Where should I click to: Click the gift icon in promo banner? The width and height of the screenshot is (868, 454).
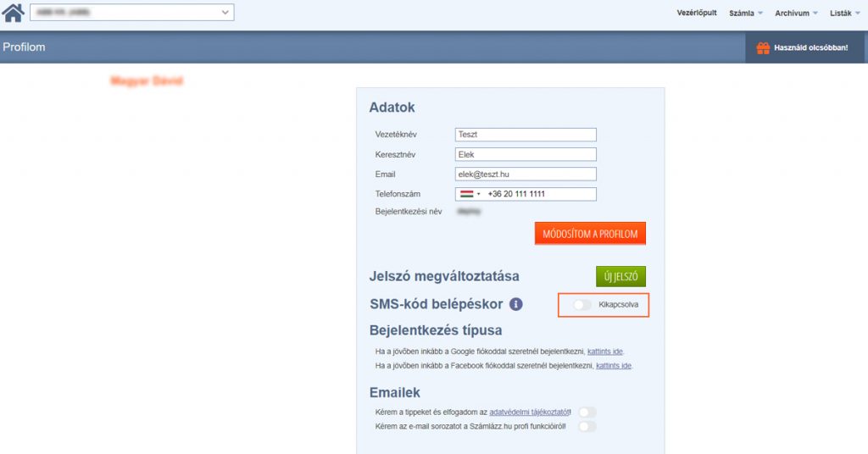pos(763,47)
